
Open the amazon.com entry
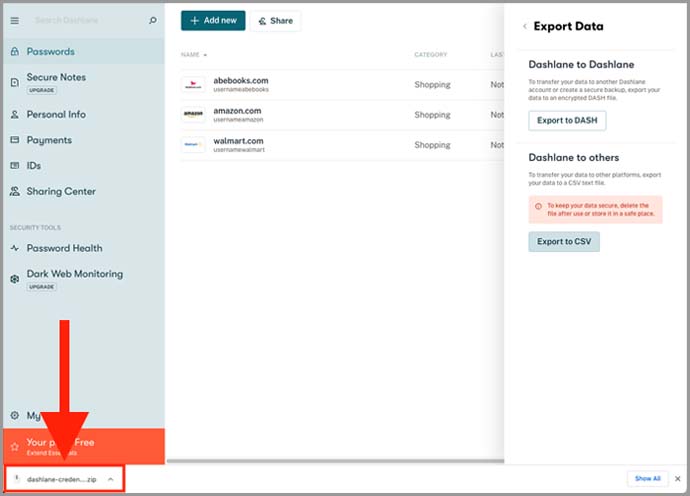click(x=341, y=114)
